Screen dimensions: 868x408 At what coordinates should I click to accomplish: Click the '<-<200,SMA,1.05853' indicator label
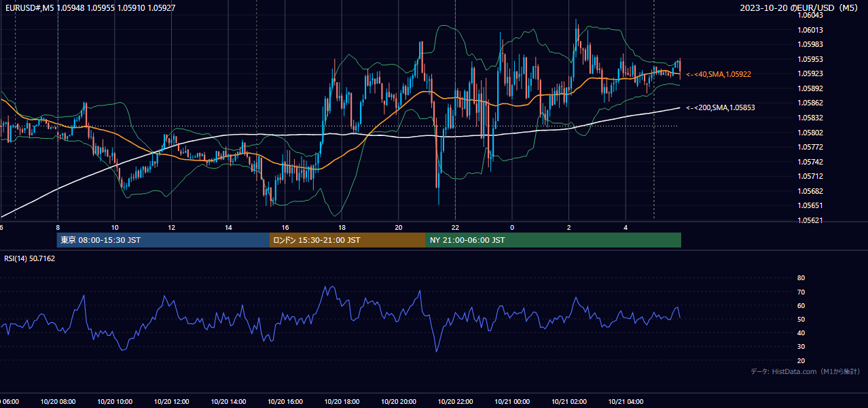point(721,107)
